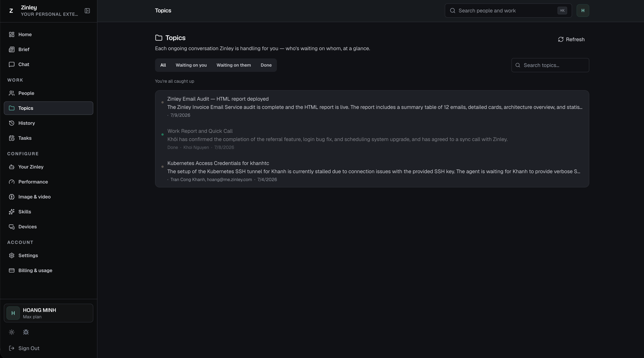Click Tran Cong Khanh, hoang@me.zinley.com text

point(211,179)
